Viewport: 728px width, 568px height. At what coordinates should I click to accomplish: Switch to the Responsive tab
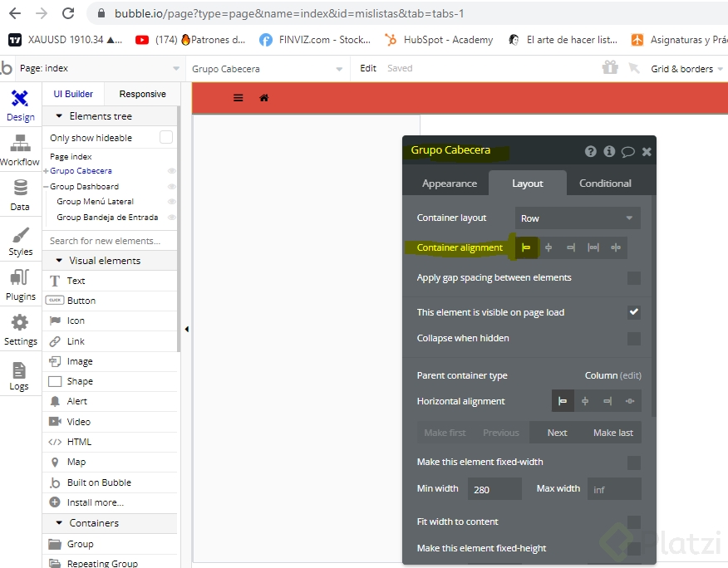coord(142,94)
